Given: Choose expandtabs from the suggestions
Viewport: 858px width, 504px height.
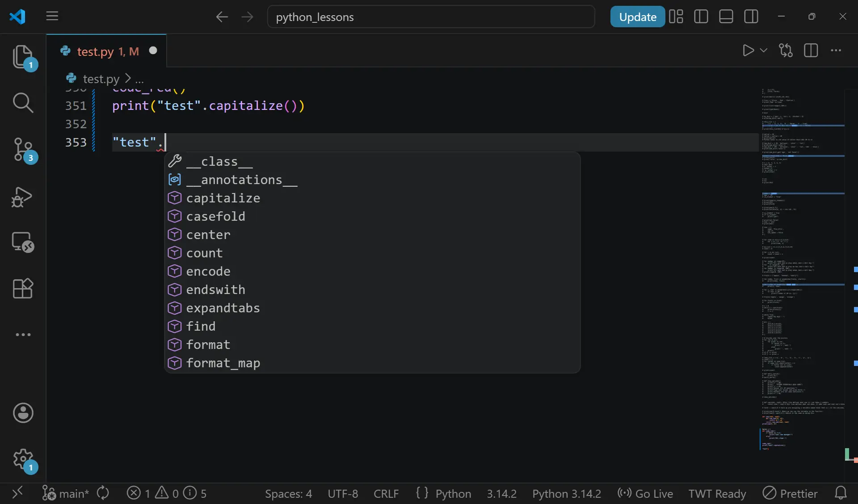Looking at the screenshot, I should tap(372, 308).
